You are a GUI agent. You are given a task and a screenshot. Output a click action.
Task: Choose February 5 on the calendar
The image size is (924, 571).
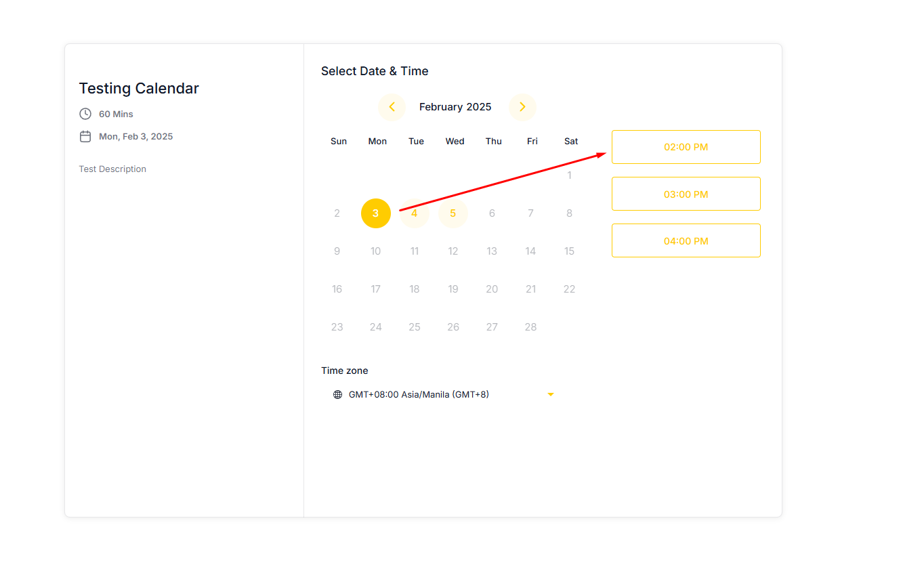(x=453, y=213)
